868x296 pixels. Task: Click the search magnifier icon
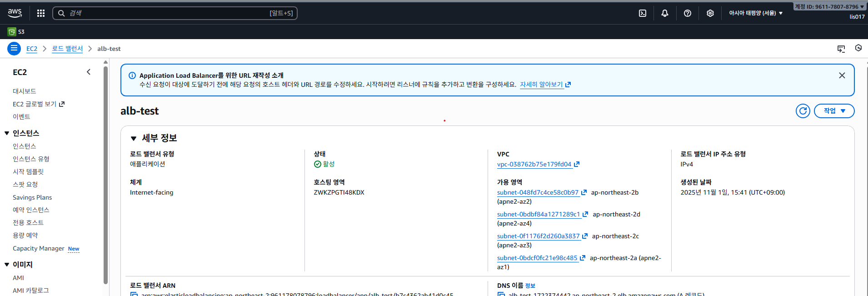[61, 13]
